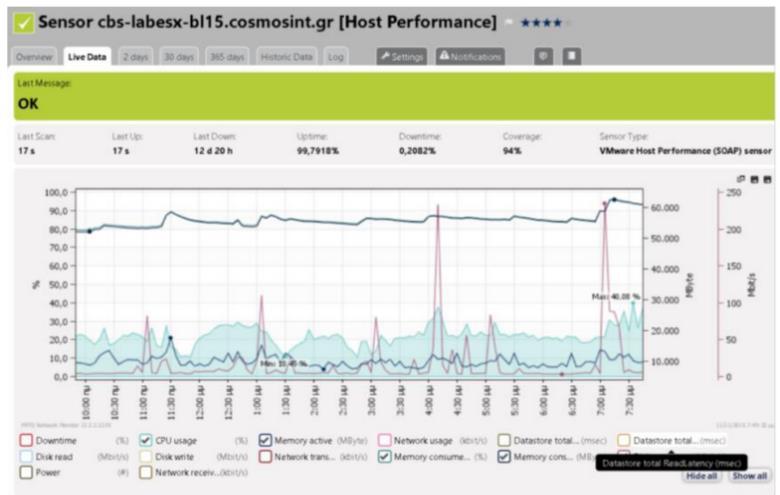Switch to the 2 days tab
The width and height of the screenshot is (780, 495).
(136, 57)
